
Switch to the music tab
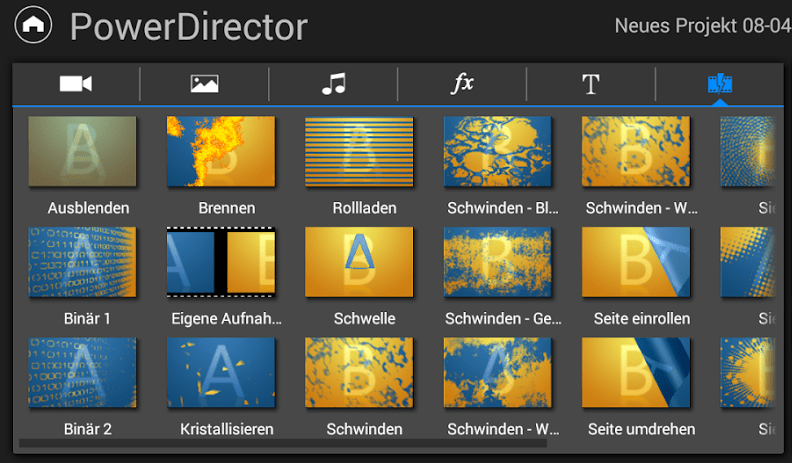334,84
